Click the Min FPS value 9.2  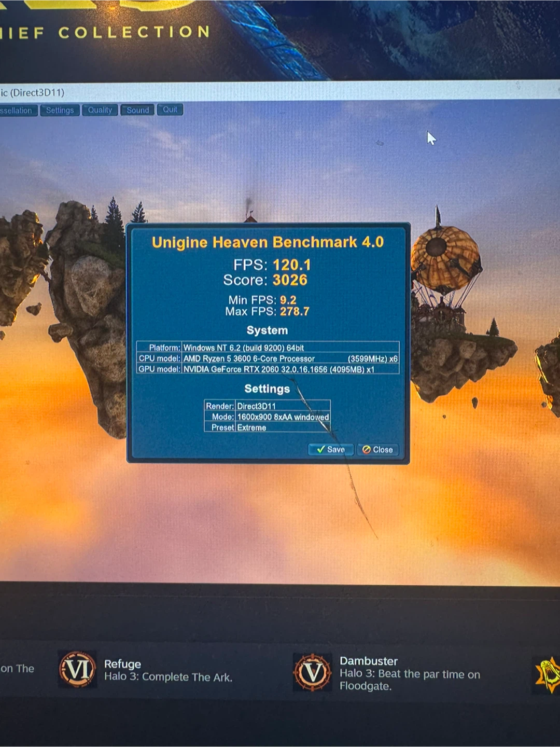tap(288, 300)
